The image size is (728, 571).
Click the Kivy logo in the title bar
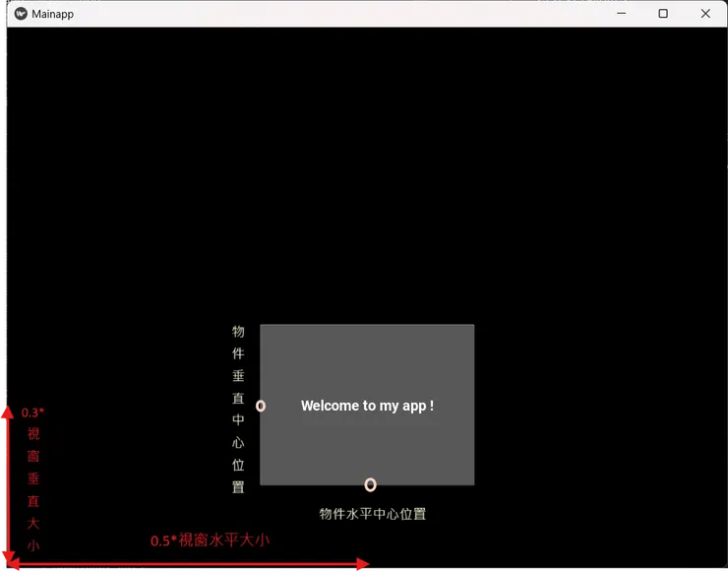(21, 14)
